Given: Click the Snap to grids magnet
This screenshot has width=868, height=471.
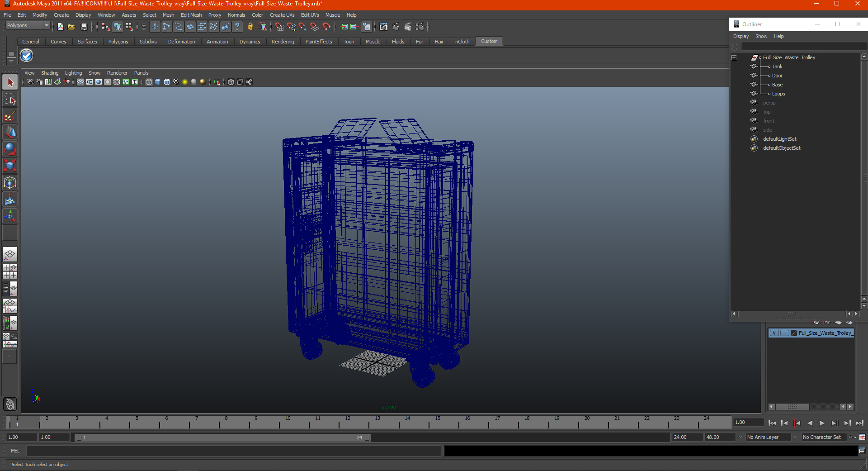Looking at the screenshot, I should [x=279, y=27].
